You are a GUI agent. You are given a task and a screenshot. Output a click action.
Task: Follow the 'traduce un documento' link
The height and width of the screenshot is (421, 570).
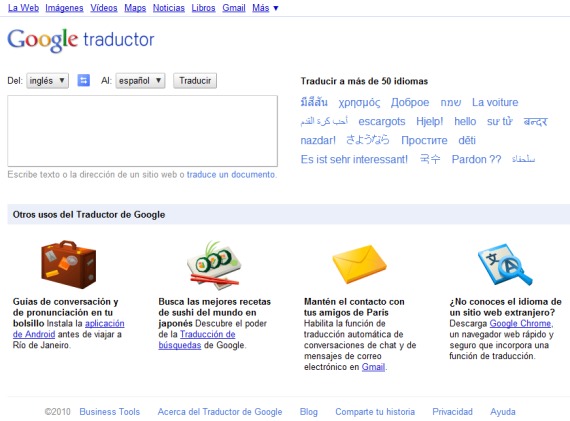(231, 175)
